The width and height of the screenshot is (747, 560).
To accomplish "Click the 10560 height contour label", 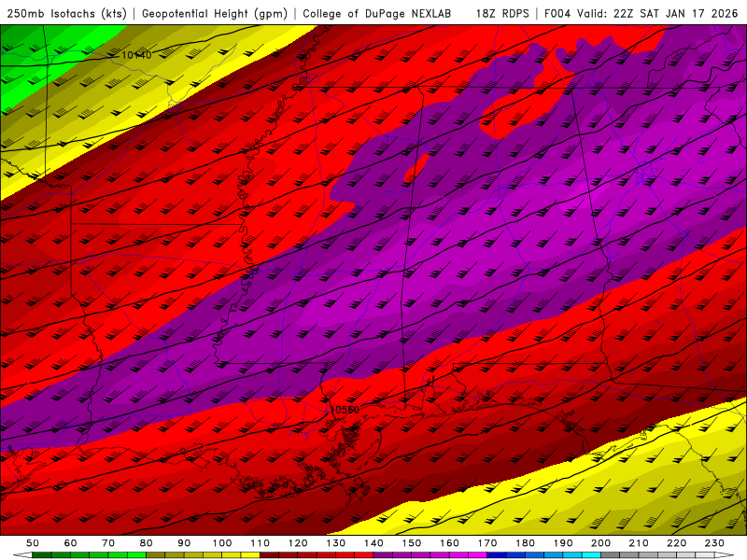I will click(345, 410).
